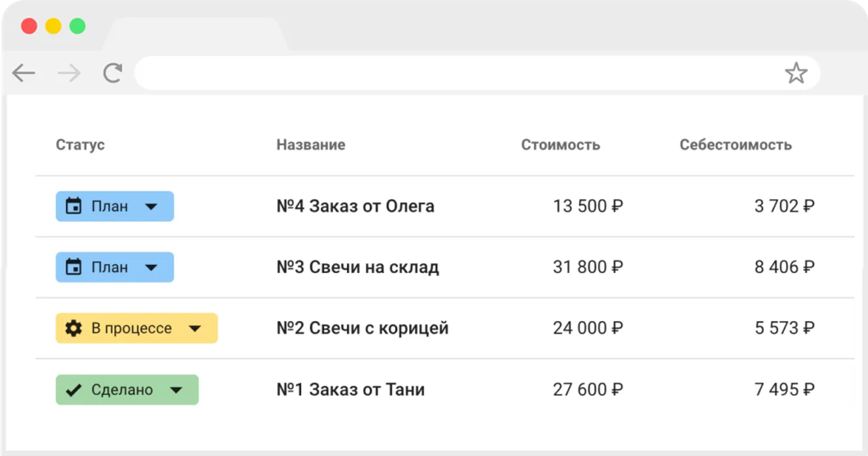This screenshot has height=456, width=868.
Task: Click checkmark icon in Сделано status
Action: click(74, 390)
